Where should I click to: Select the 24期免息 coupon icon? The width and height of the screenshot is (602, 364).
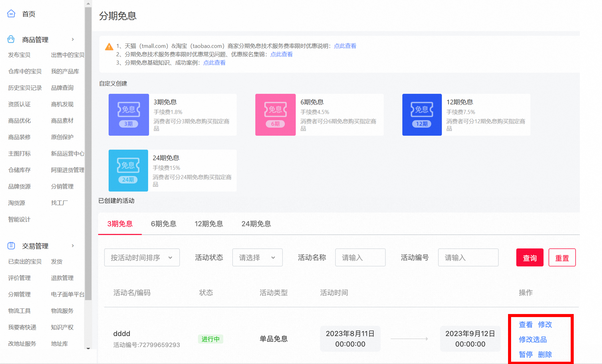[x=128, y=171]
